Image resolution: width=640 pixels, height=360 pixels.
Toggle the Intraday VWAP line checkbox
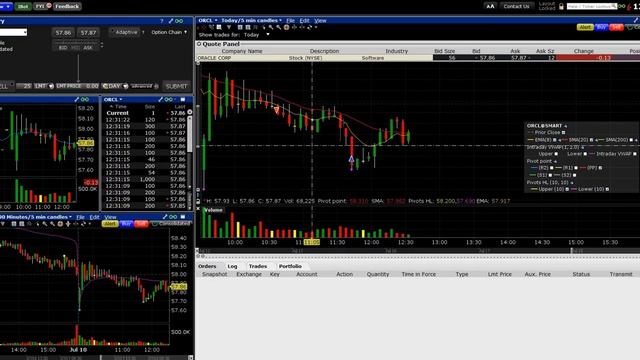pyautogui.click(x=635, y=154)
